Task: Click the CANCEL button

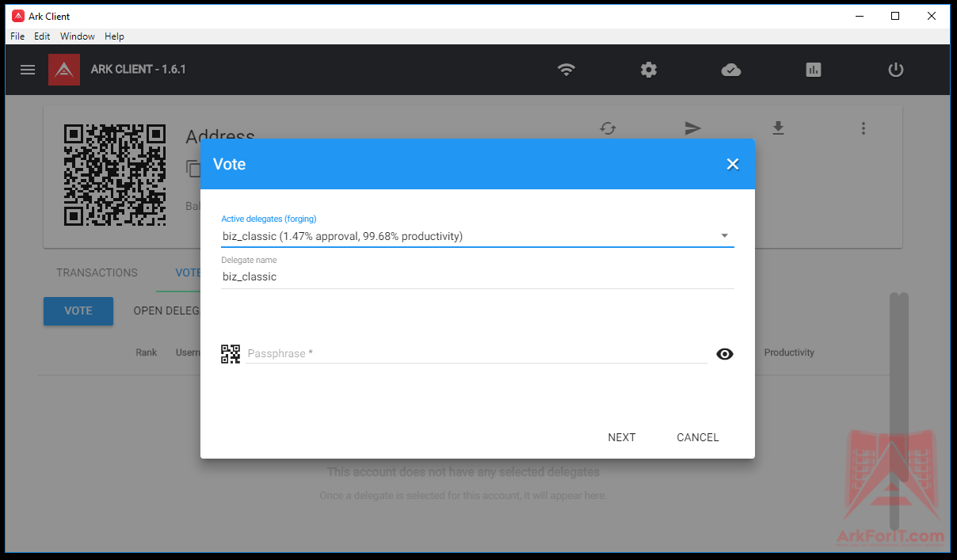Action: point(698,437)
